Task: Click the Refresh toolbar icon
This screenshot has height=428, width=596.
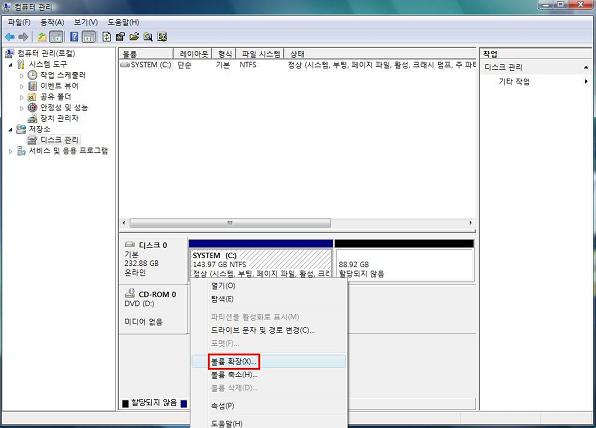Action: click(x=107, y=37)
